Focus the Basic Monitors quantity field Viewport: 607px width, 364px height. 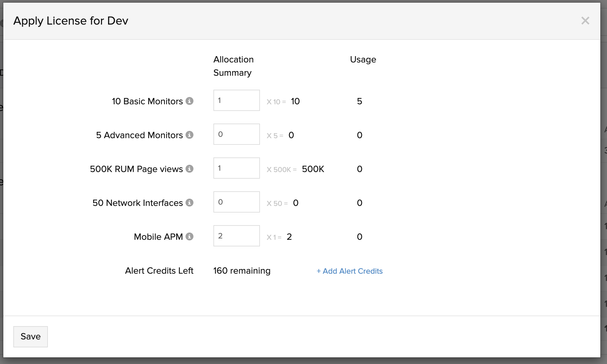(x=236, y=100)
